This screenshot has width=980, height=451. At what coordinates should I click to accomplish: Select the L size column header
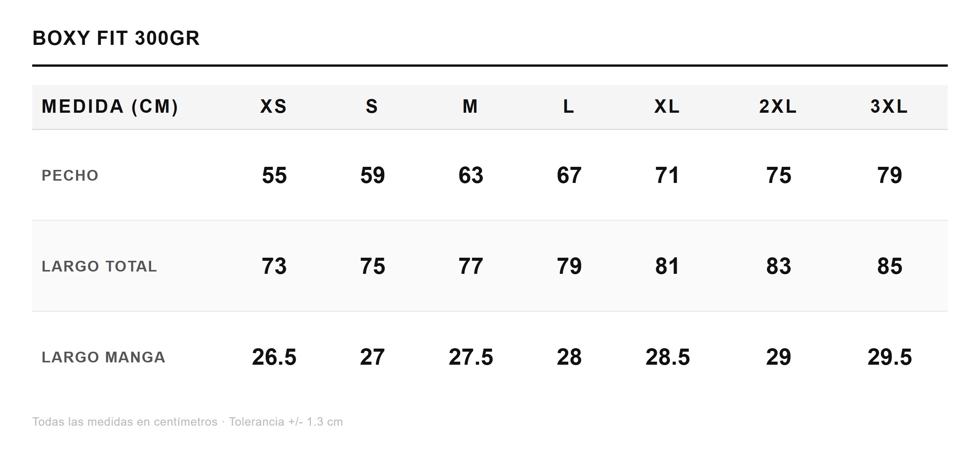click(x=569, y=106)
